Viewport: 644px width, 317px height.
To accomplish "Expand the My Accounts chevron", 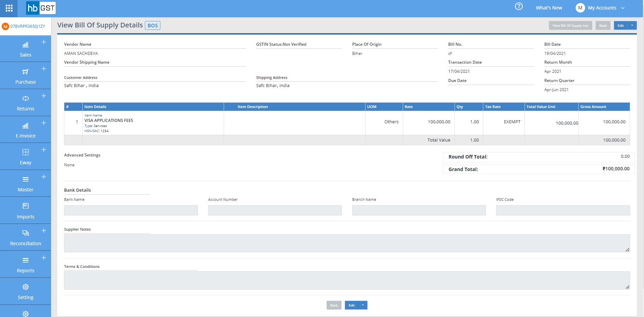I will tap(623, 8).
